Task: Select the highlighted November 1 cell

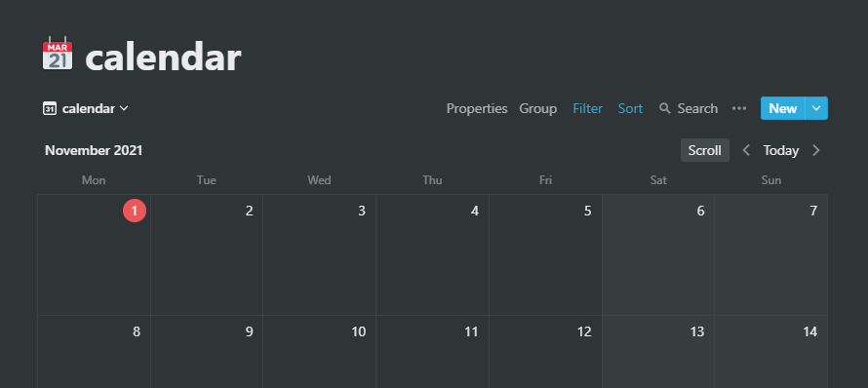Action: pyautogui.click(x=94, y=255)
